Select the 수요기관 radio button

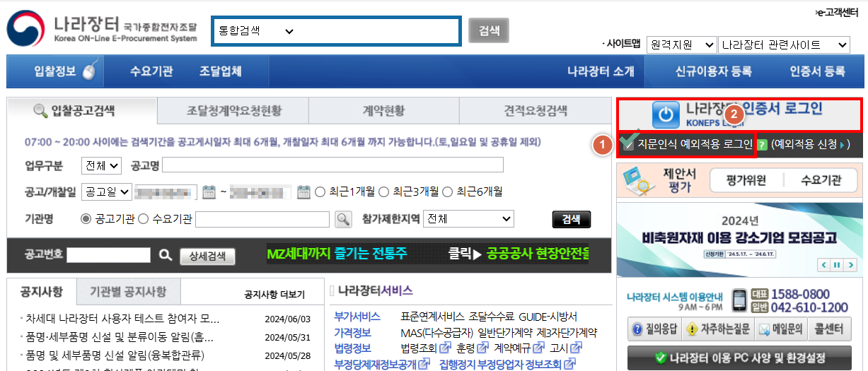tap(143, 219)
